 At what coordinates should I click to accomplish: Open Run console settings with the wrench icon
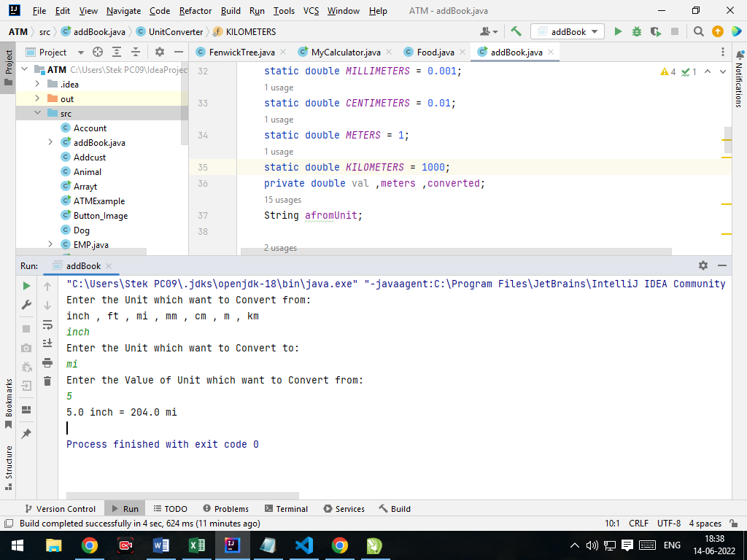(26, 305)
